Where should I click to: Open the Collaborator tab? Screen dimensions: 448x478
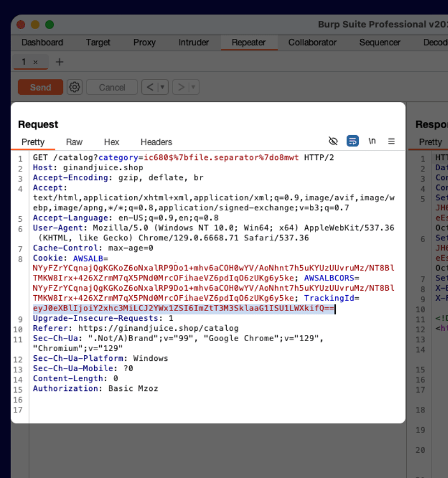[x=313, y=42]
